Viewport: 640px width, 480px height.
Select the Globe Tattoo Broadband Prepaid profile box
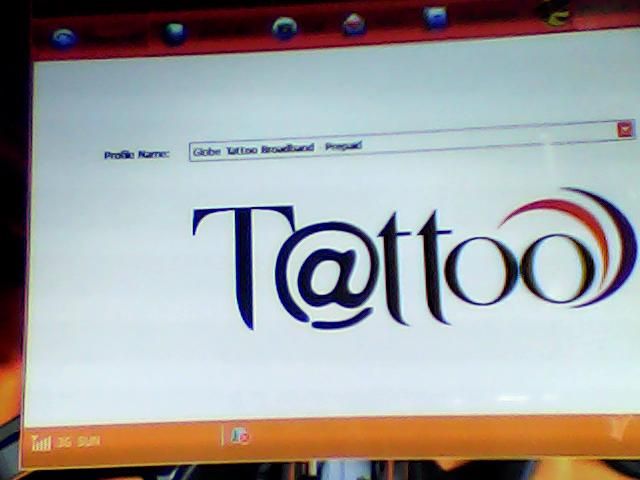point(400,142)
